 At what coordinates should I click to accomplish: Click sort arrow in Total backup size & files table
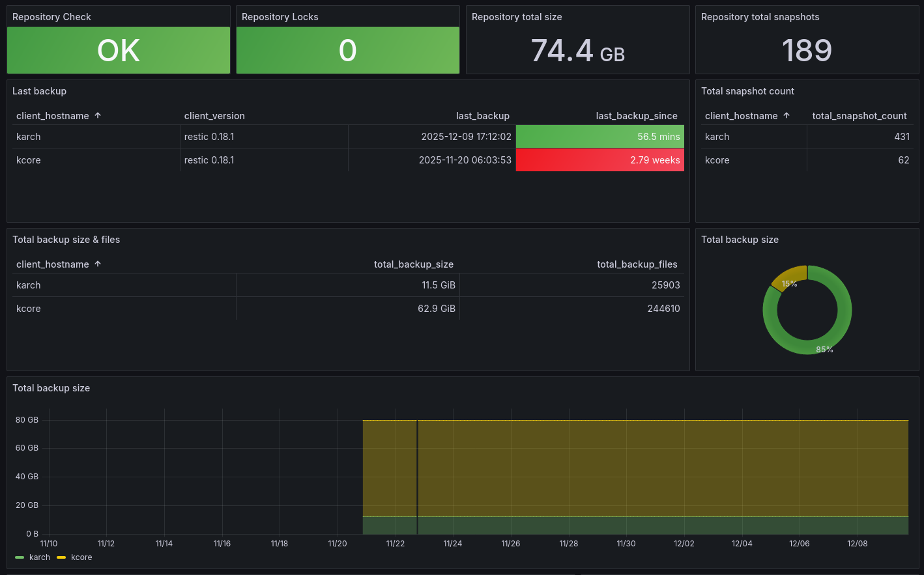point(98,264)
